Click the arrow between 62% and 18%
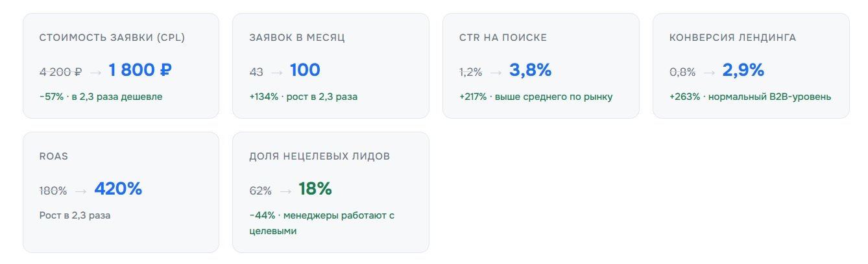Image resolution: width=868 pixels, height=264 pixels. click(x=285, y=191)
